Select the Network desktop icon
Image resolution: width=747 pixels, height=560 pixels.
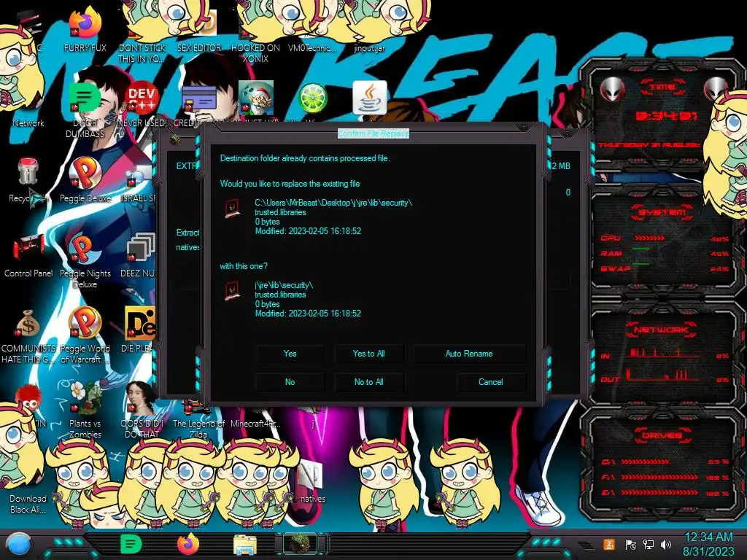point(28,122)
